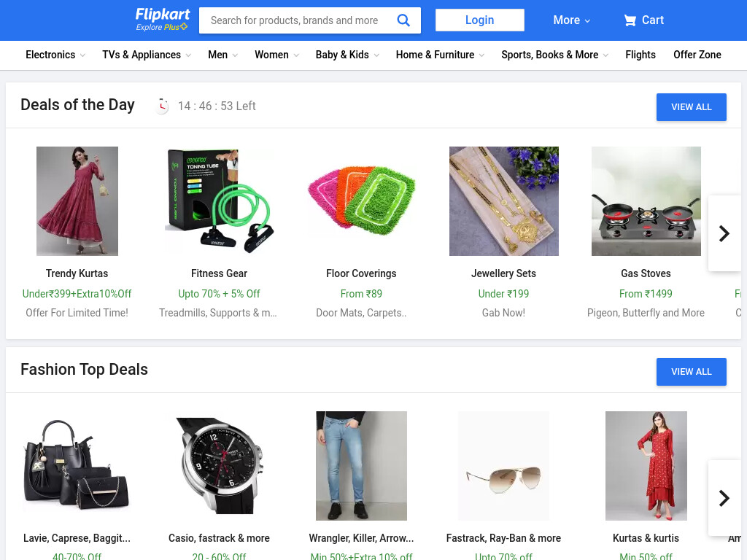This screenshot has width=747, height=560.
Task: Expand the Home & Furniture category menu
Action: click(x=440, y=55)
